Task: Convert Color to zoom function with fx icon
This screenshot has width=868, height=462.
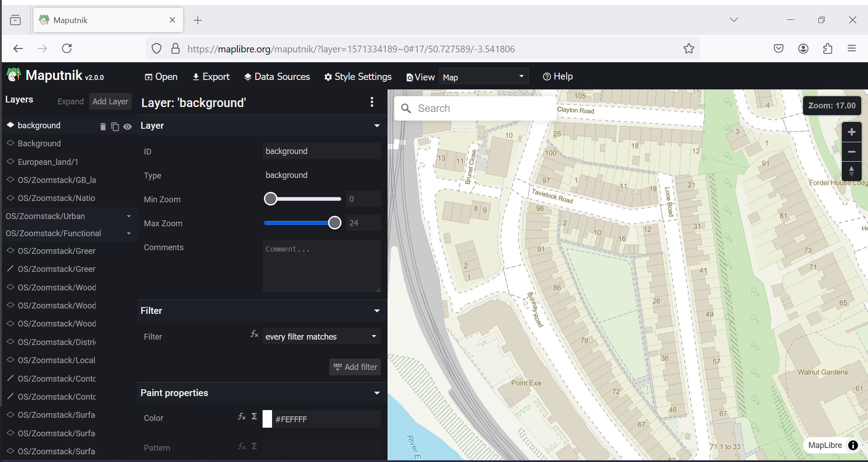Action: pyautogui.click(x=242, y=416)
